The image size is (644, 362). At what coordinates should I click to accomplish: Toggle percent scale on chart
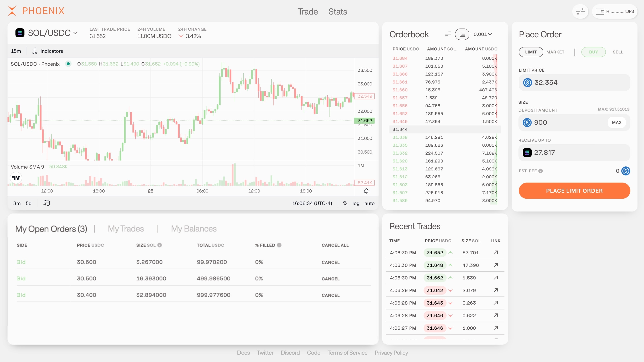345,203
